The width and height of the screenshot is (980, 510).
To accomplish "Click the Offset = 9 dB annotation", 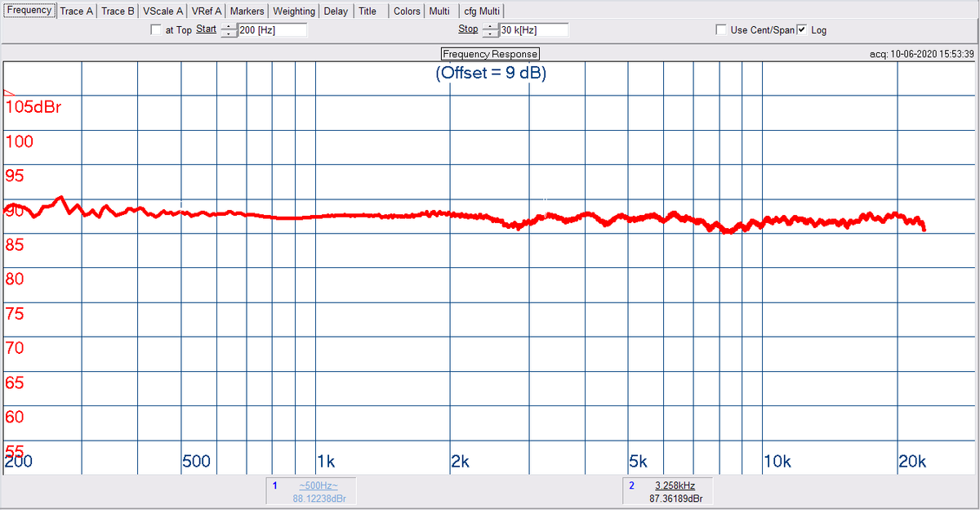I will coord(490,73).
